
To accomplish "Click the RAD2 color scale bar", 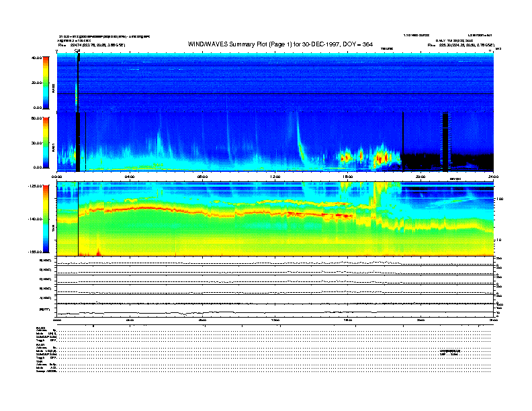I will (46, 83).
